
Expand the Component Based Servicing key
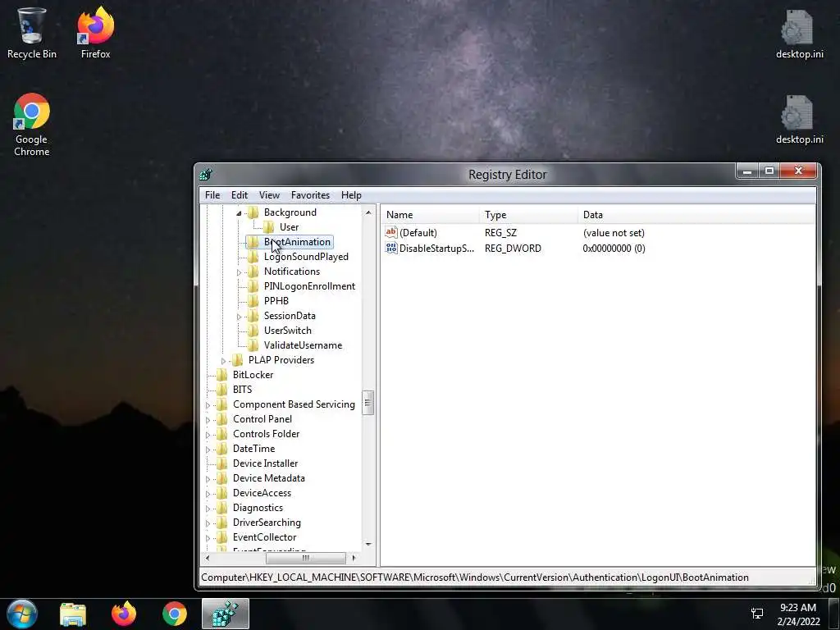[208, 405]
